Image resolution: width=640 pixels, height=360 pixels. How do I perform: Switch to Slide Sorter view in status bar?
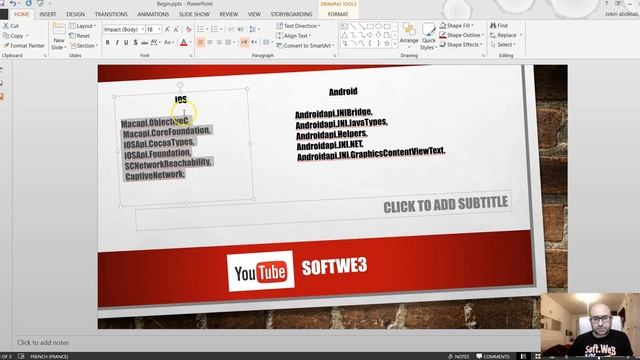(x=538, y=356)
